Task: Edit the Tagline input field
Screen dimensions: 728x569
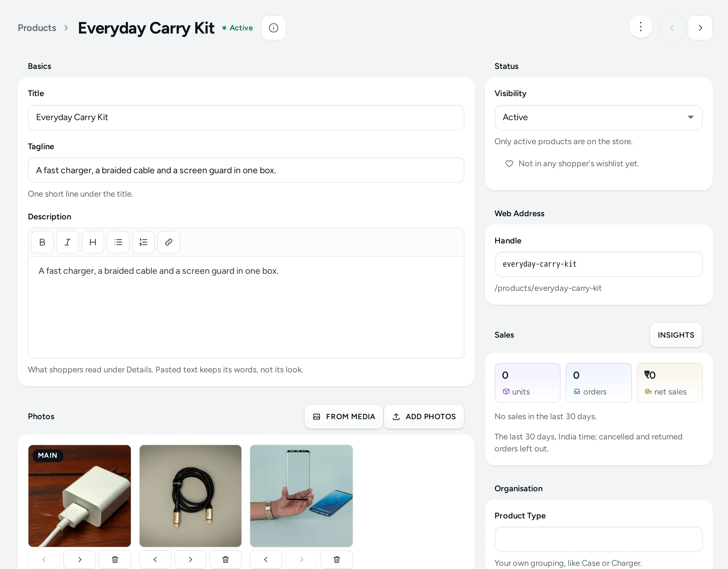Action: coord(246,170)
